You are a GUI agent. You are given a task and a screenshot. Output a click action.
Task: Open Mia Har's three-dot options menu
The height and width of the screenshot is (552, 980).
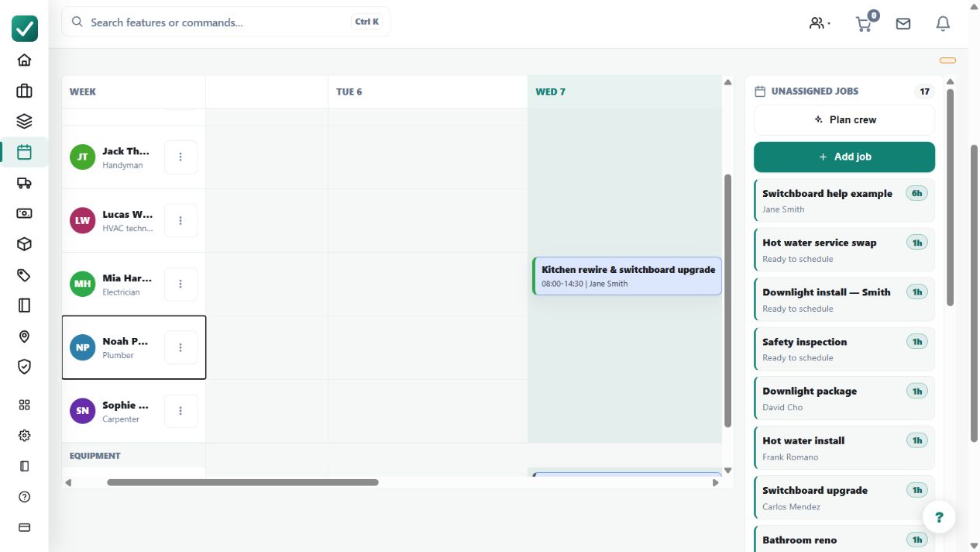click(x=181, y=284)
